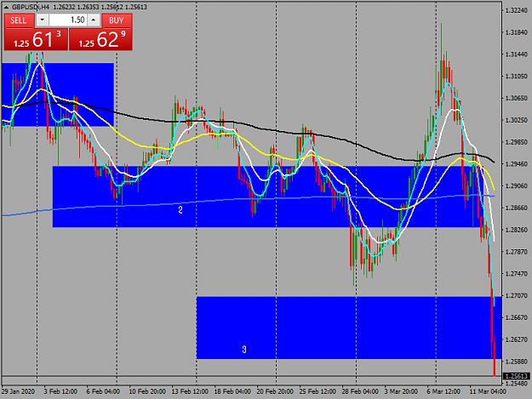Click the 20 Feb 20:00 time label

[275, 391]
